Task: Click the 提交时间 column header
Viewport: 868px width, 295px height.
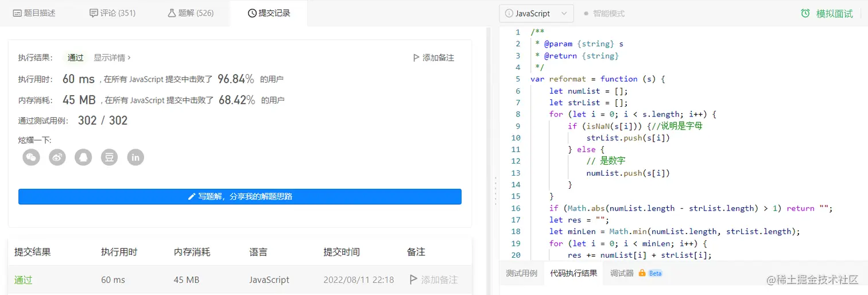Action: tap(342, 252)
